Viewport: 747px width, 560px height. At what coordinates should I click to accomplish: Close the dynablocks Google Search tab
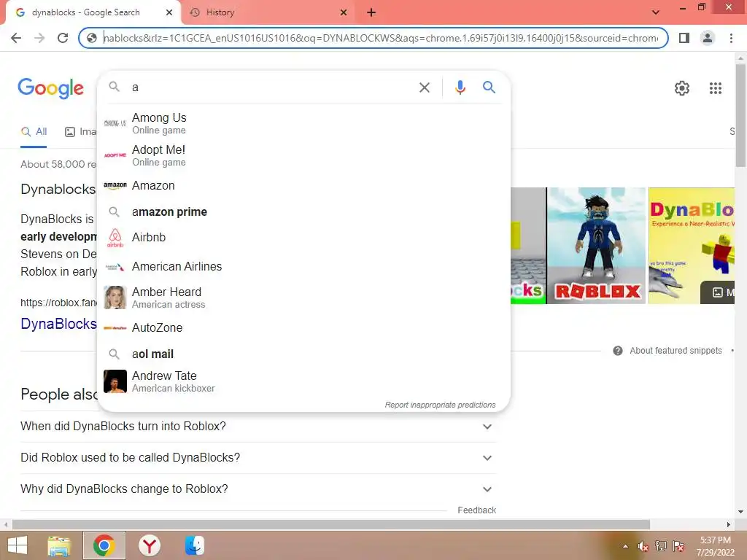tap(169, 13)
